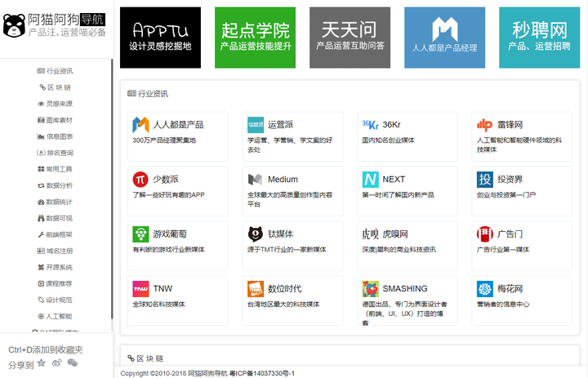
Task: Click the 虎嗅网 site name link
Action: click(395, 234)
